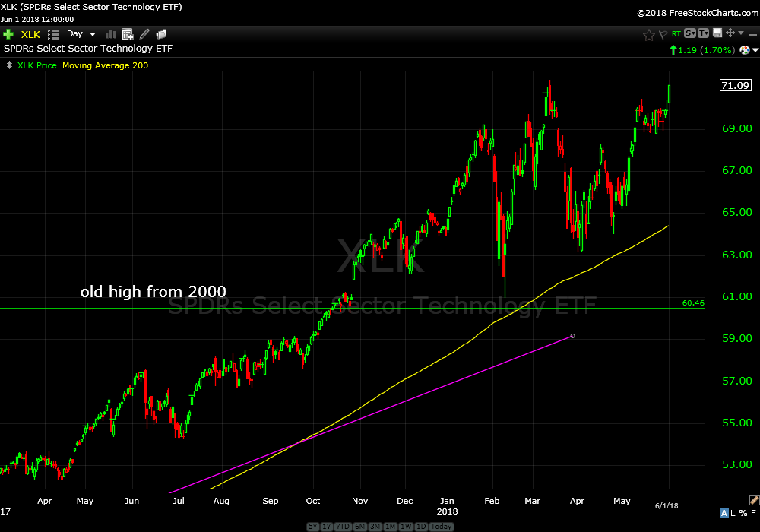
Task: Open the chart folder icon
Action: coord(161,34)
